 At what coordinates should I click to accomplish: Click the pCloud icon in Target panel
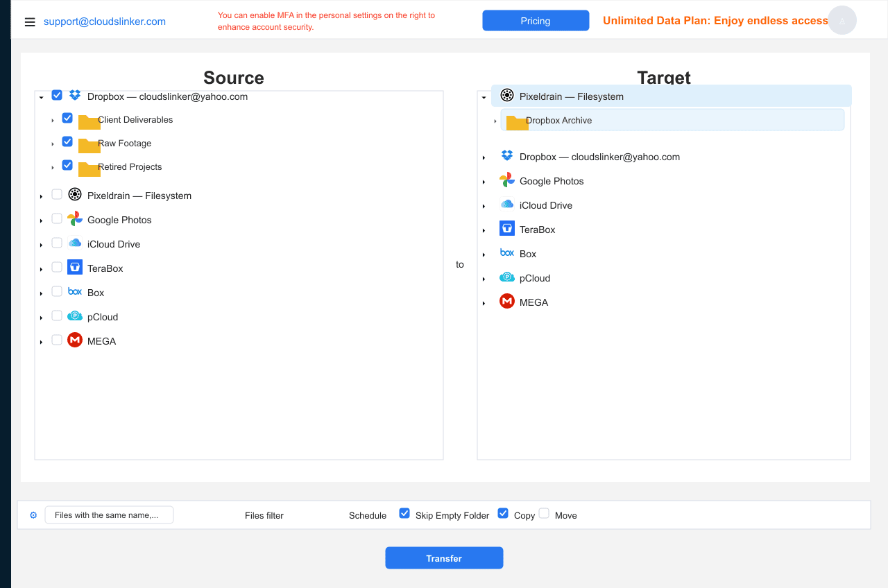(507, 277)
